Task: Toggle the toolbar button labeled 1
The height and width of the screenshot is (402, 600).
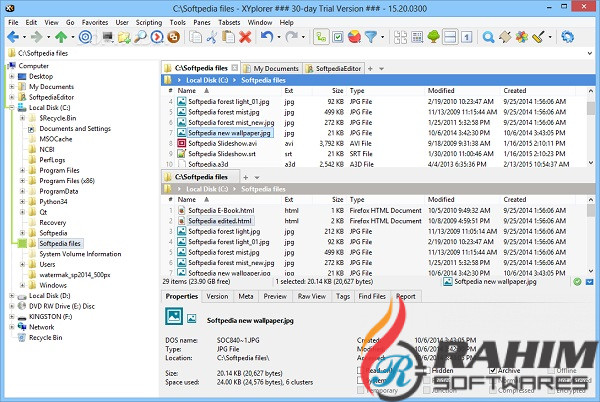Action: click(466, 37)
